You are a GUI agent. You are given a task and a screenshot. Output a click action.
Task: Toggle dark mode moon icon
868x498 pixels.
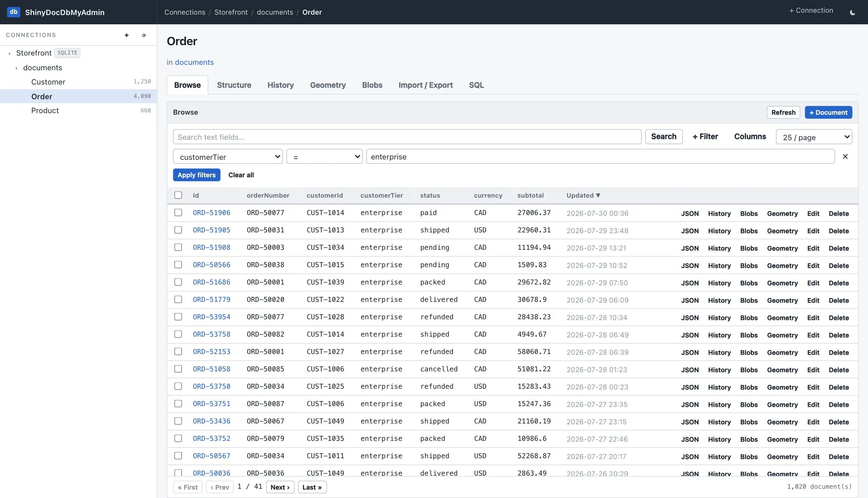point(853,12)
